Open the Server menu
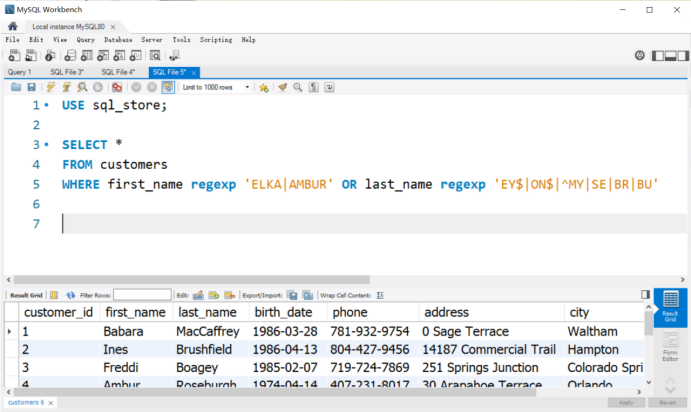Viewport: 691px width, 412px height. tap(152, 40)
